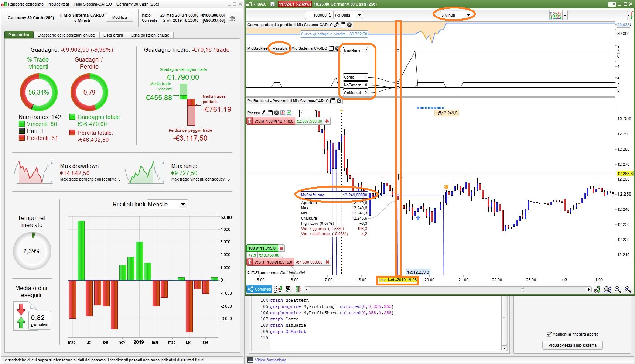This screenshot has height=364, width=635.
Task: Zoom in the chart with the plus magnifier
Action: click(x=628, y=289)
